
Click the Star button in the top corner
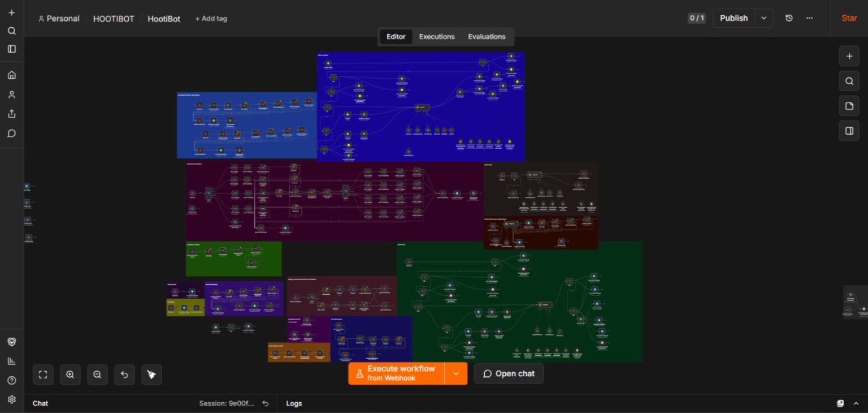849,18
